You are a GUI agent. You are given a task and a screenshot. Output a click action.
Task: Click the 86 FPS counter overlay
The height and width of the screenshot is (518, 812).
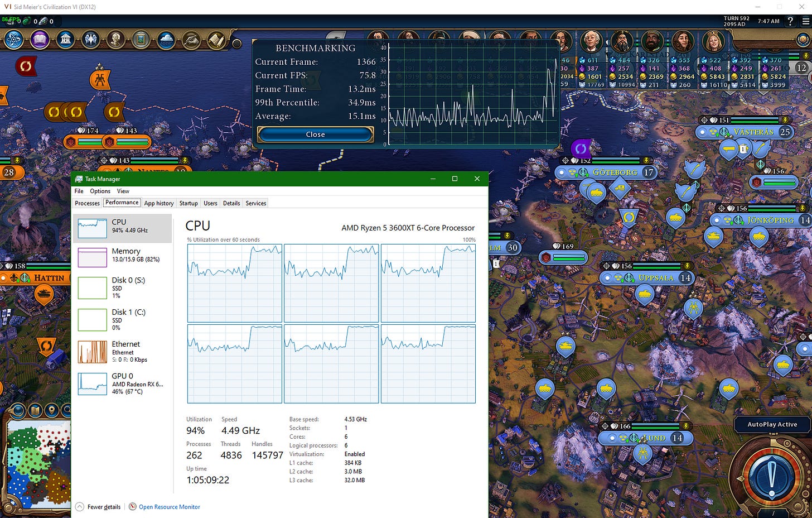[10, 20]
